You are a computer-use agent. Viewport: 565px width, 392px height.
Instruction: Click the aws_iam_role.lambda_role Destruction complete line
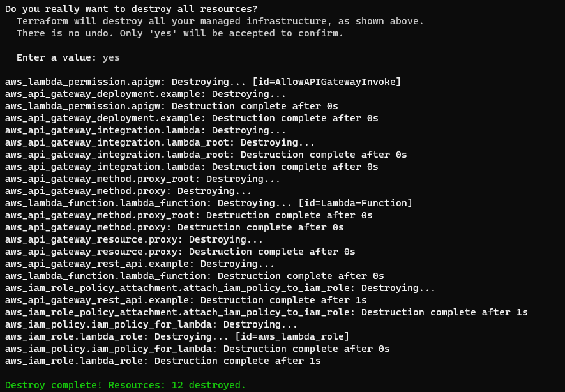(163, 361)
